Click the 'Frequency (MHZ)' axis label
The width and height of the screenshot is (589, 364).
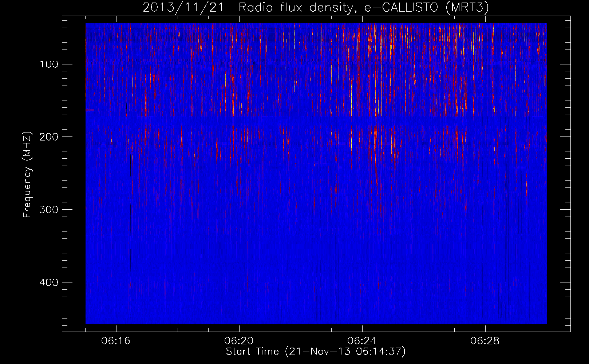[x=28, y=175]
